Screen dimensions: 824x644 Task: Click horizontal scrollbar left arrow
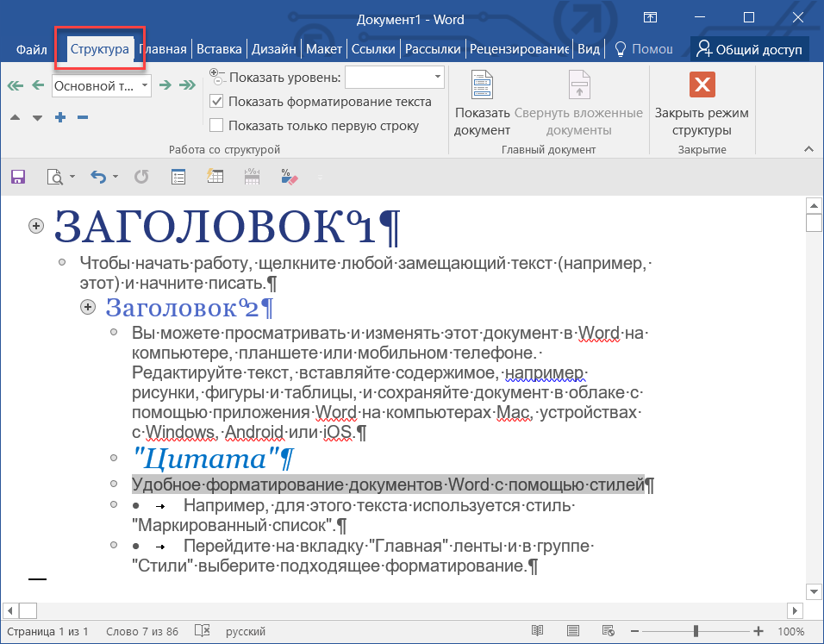pos(10,610)
